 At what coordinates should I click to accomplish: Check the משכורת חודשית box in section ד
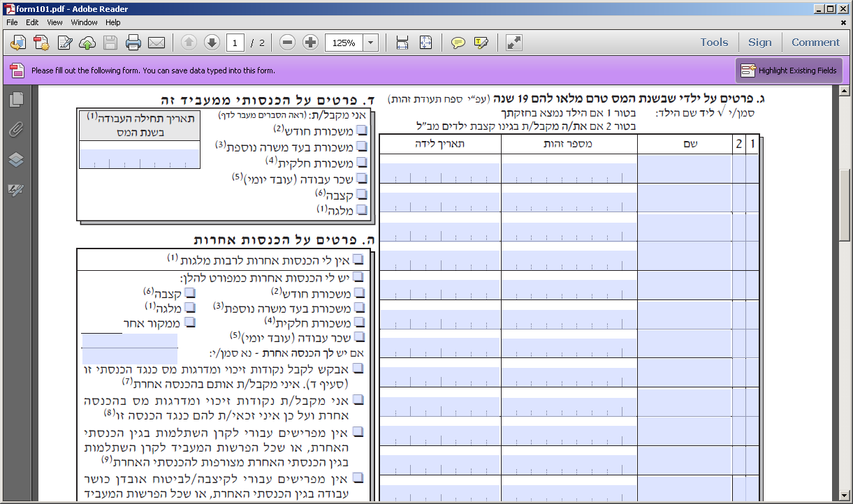[362, 130]
